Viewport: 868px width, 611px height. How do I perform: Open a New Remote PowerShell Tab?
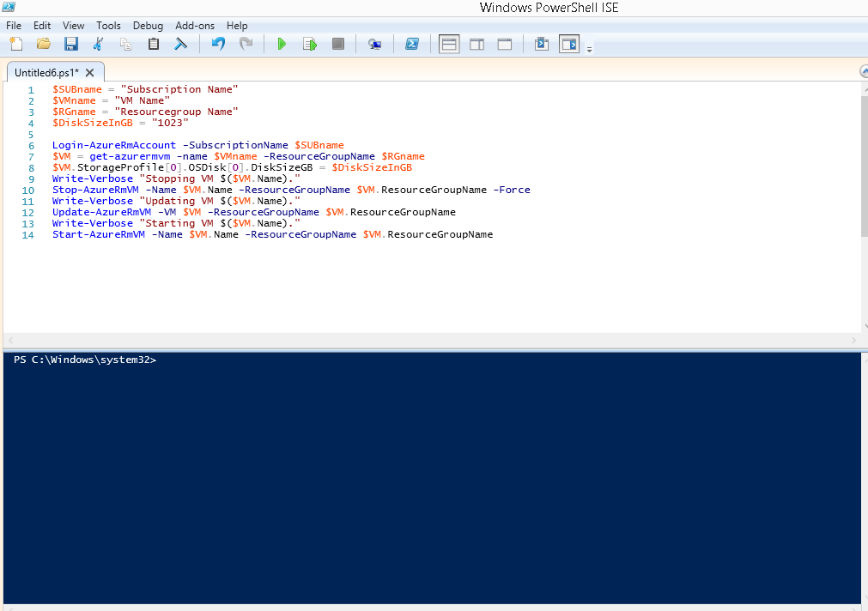tap(374, 43)
